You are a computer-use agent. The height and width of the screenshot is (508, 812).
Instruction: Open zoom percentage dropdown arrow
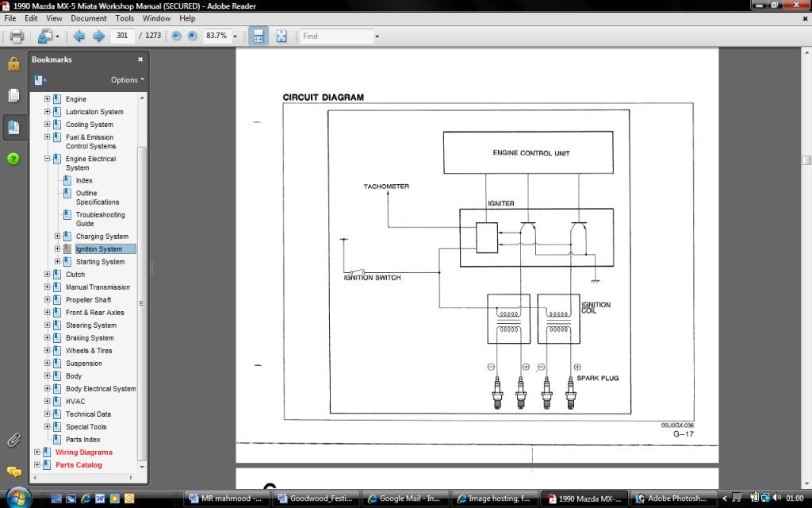click(x=235, y=37)
